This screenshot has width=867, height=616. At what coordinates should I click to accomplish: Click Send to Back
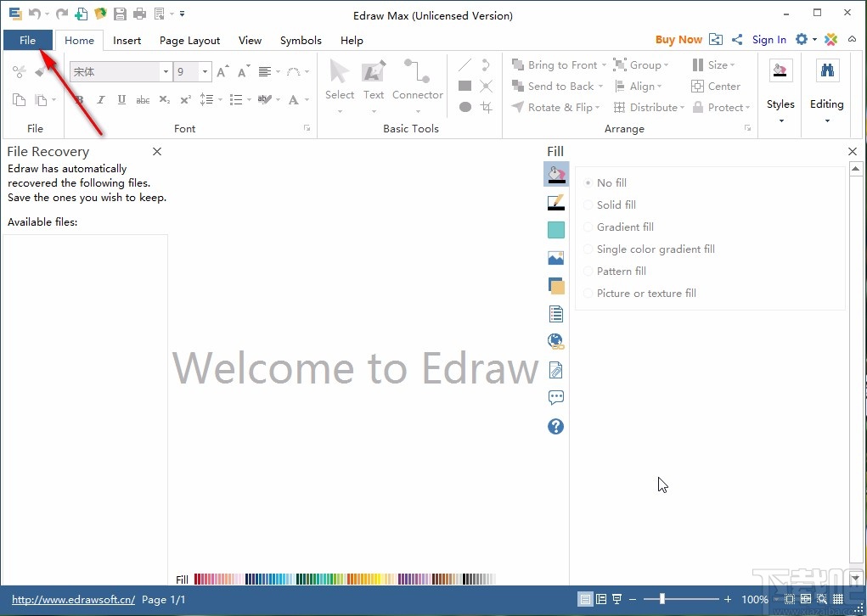point(553,87)
